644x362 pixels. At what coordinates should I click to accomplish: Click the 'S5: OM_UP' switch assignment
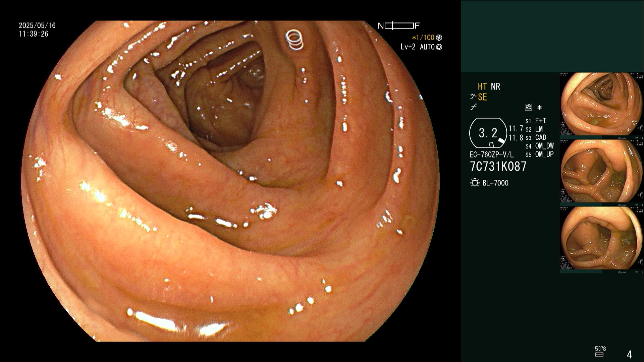tap(539, 154)
